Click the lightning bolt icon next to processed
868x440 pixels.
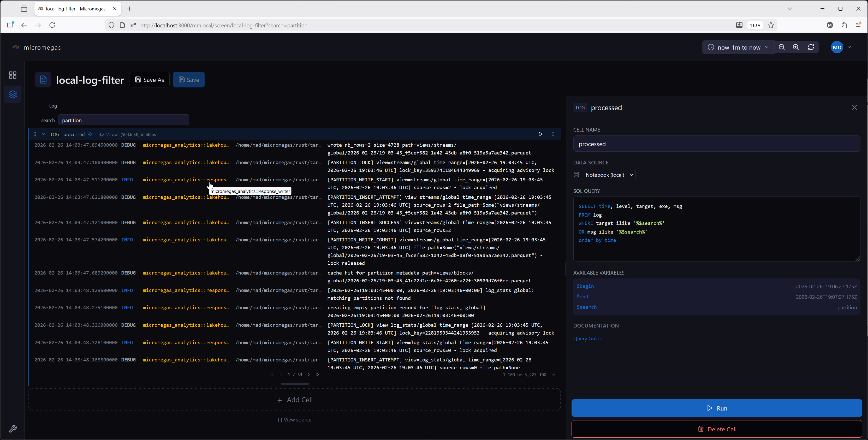tap(90, 134)
